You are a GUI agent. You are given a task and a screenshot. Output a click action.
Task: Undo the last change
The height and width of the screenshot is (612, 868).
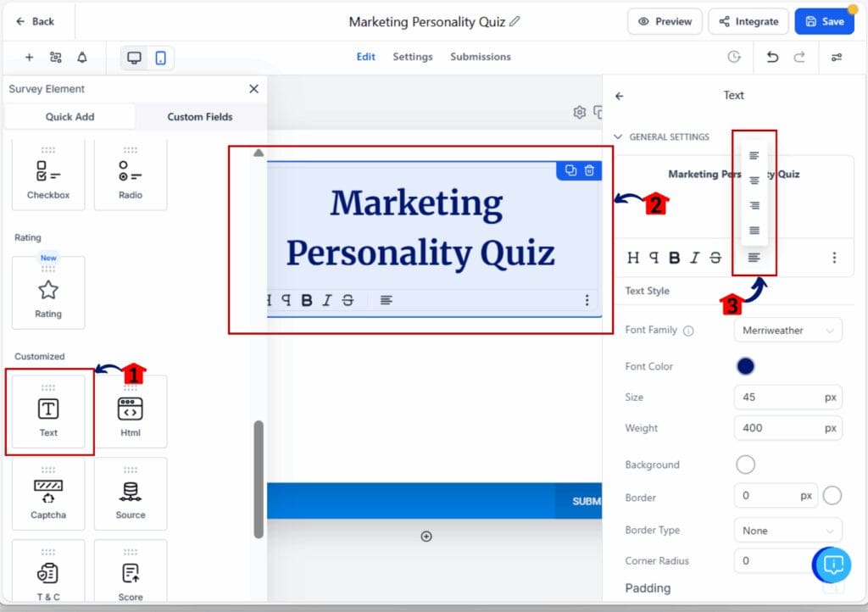point(771,56)
